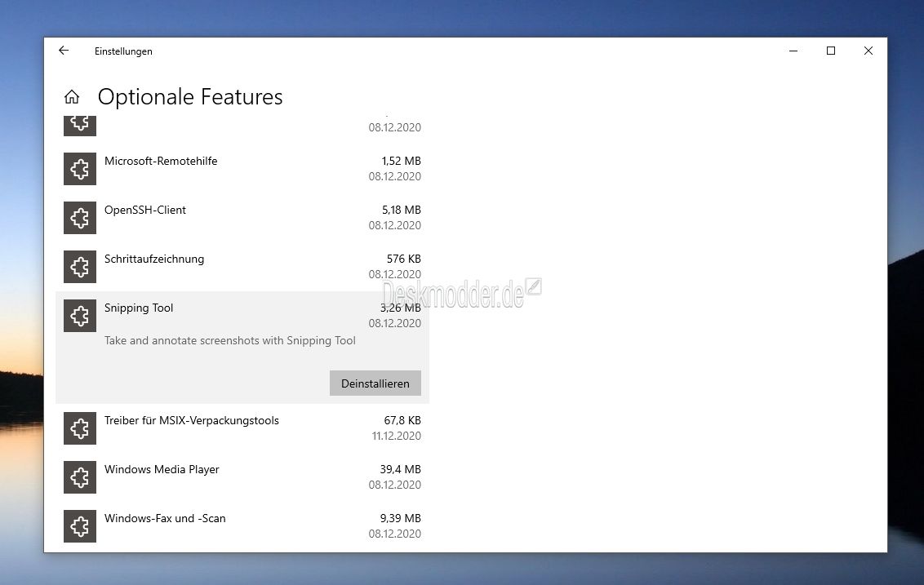Maximize the Einstellungen window

[831, 51]
